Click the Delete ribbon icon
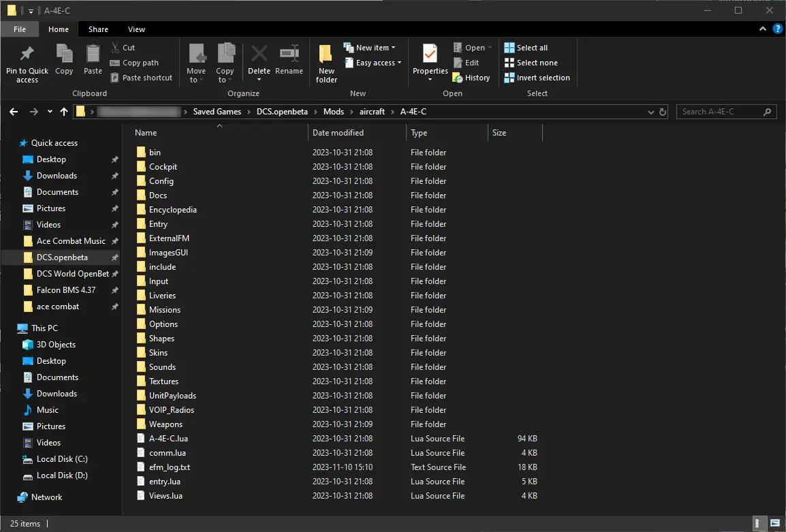This screenshot has width=786, height=532. pyautogui.click(x=259, y=53)
